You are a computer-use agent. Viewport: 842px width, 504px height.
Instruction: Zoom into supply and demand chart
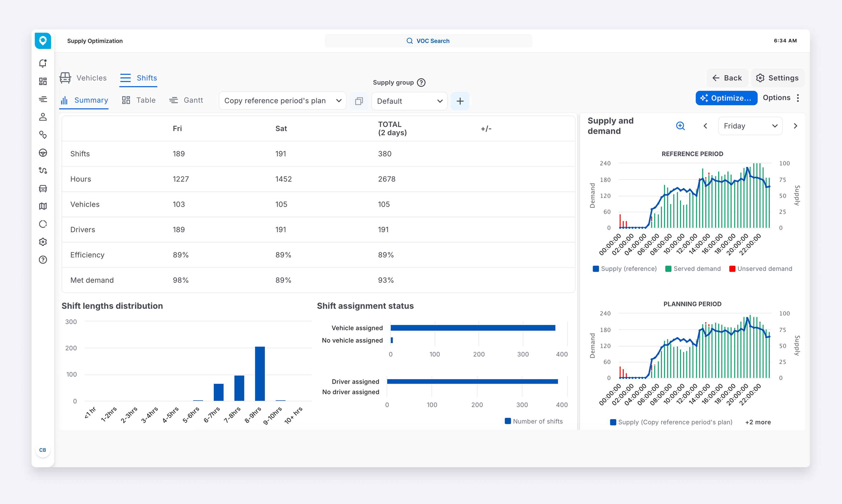coord(680,126)
